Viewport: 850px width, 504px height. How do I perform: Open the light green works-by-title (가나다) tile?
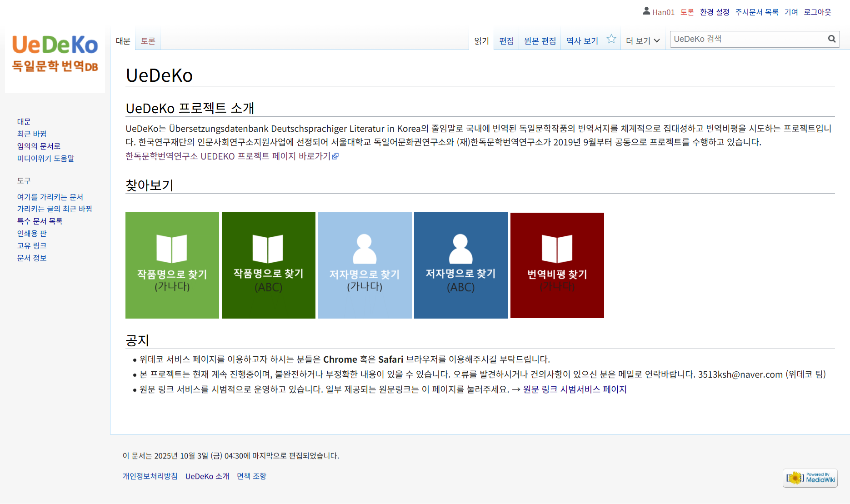tap(172, 265)
